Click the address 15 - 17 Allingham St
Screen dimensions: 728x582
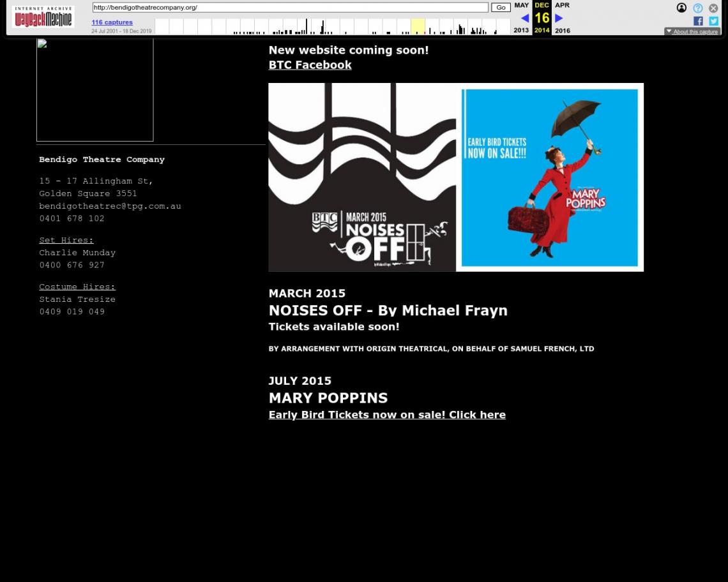click(x=96, y=181)
